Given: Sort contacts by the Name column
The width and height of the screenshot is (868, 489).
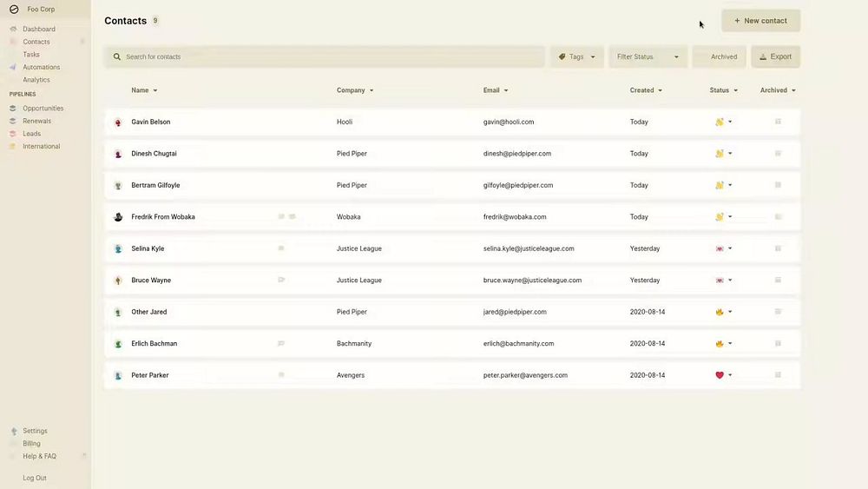Looking at the screenshot, I should [144, 90].
